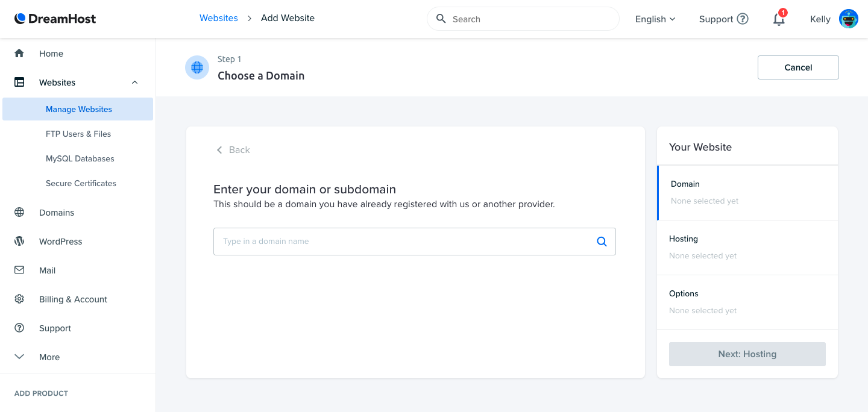
Task: Select the Home house icon in sidebar
Action: (x=19, y=54)
